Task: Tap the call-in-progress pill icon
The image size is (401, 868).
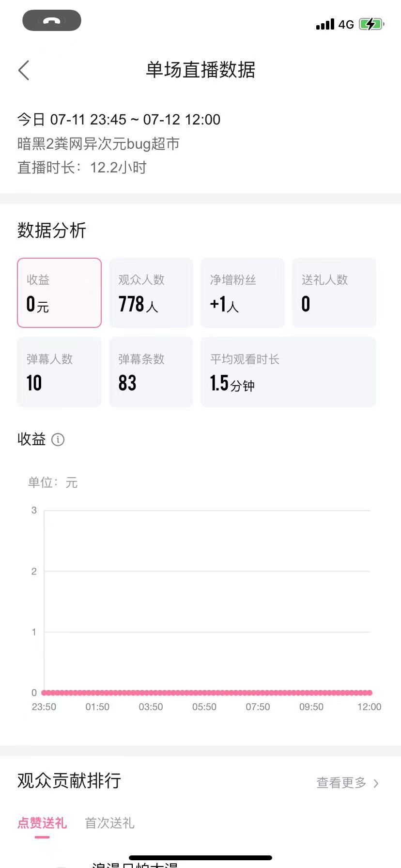Action: 52,20
